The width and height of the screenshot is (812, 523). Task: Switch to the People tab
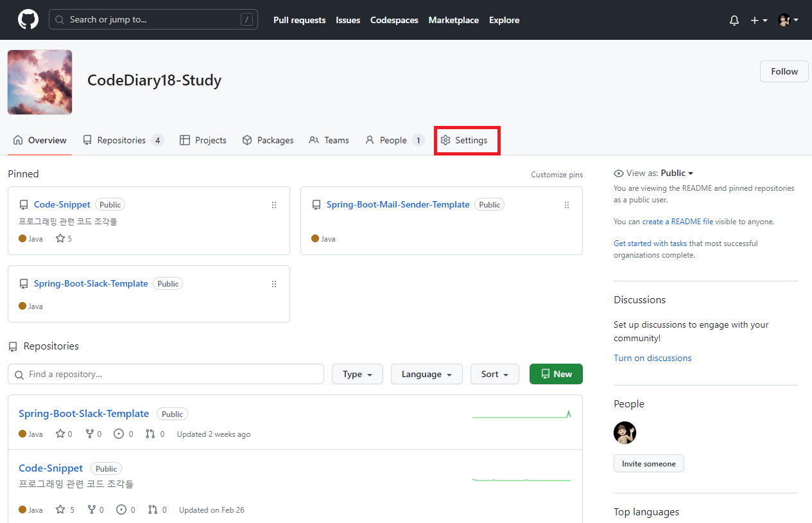pos(394,140)
